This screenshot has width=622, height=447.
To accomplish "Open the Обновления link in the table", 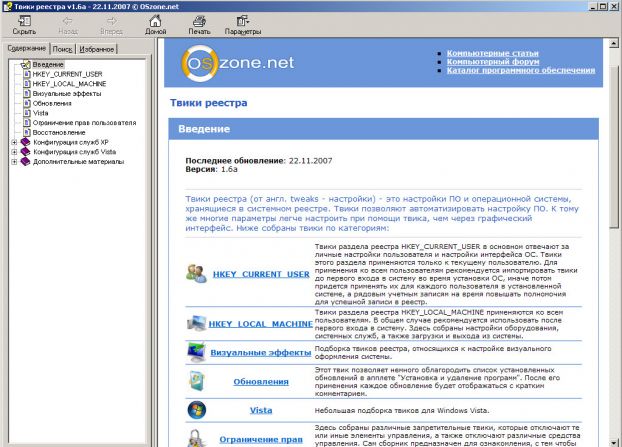I will 260,381.
